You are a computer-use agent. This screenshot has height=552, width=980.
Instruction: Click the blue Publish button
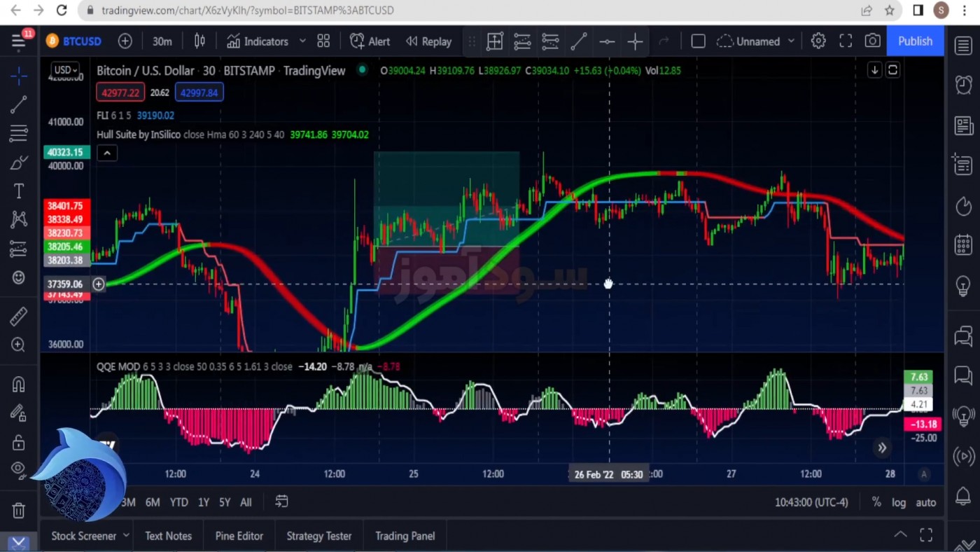(915, 41)
